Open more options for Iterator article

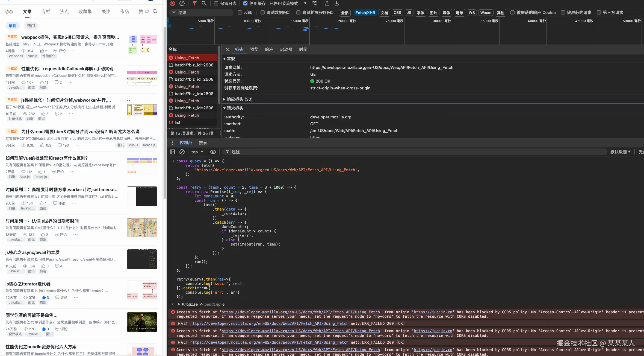click(76, 297)
